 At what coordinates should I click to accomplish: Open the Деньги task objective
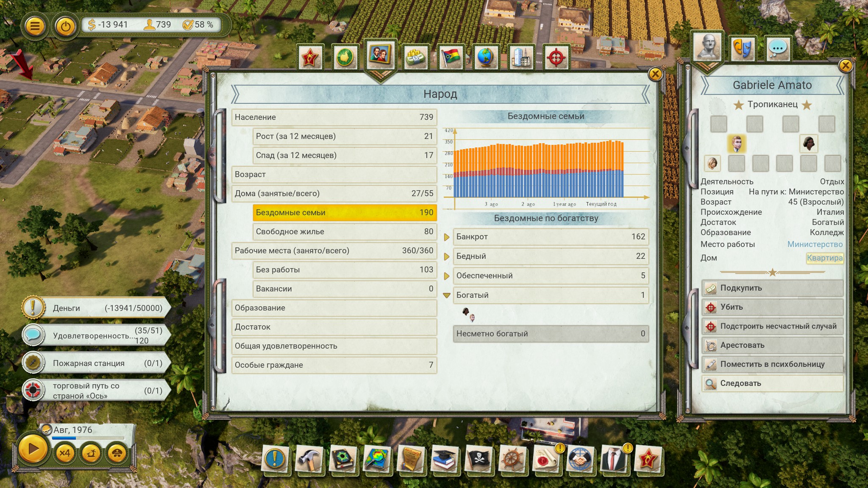[97, 308]
